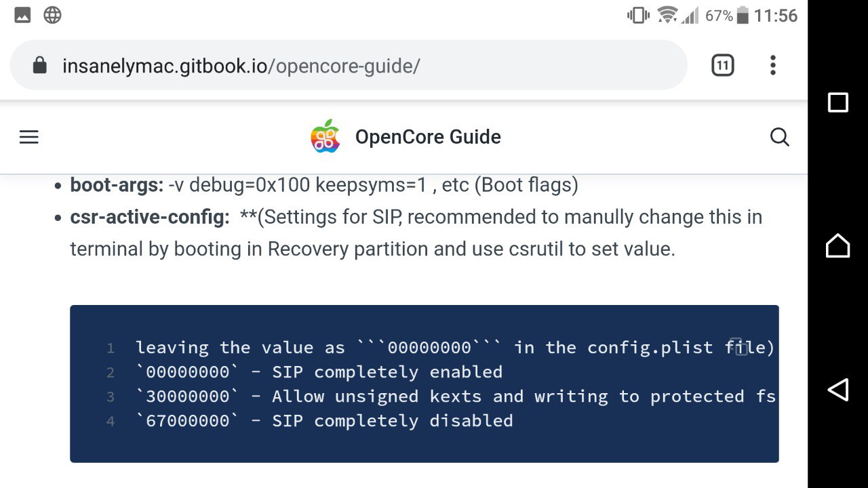Image resolution: width=868 pixels, height=488 pixels.
Task: Open the hamburger navigation menu
Action: click(29, 137)
